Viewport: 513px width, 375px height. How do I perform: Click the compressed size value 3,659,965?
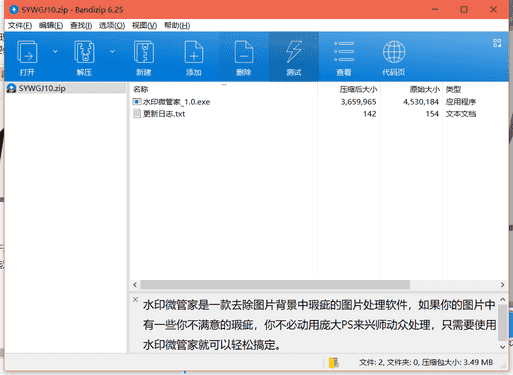(x=358, y=102)
